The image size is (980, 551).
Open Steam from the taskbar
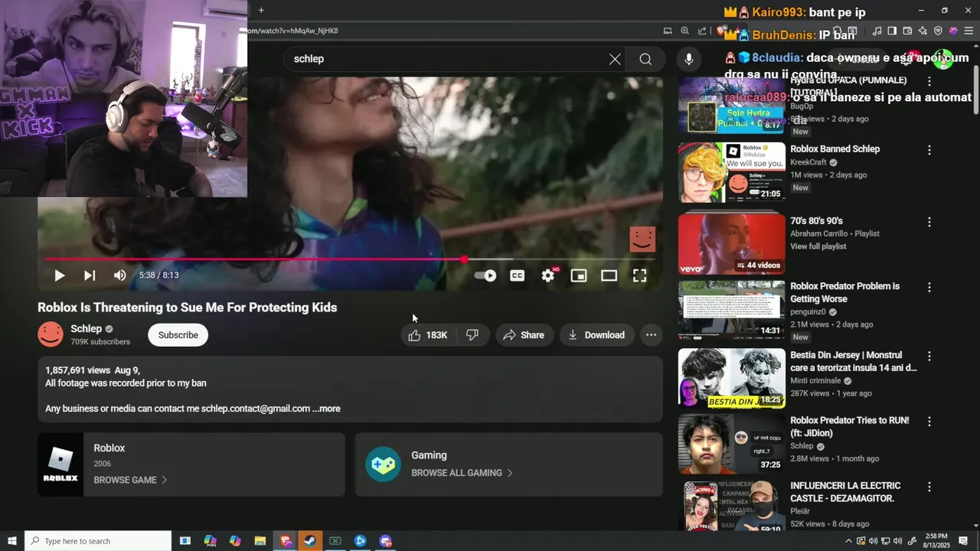pyautogui.click(x=310, y=541)
